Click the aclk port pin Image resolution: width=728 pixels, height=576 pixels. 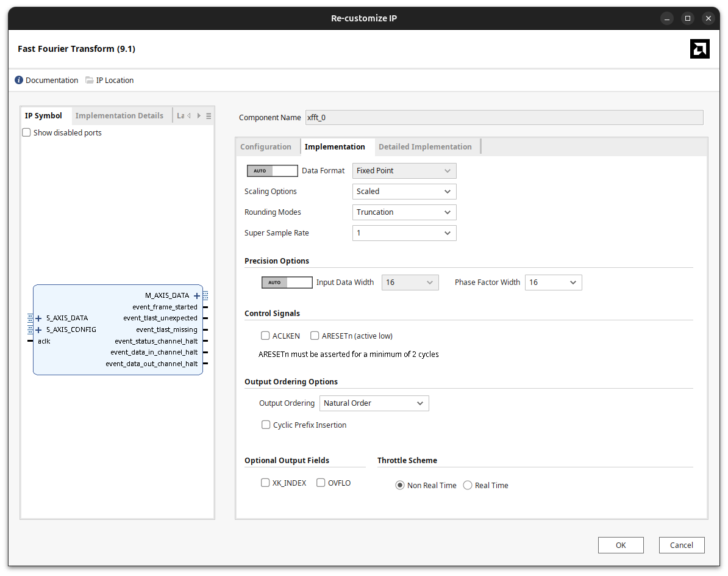30,341
